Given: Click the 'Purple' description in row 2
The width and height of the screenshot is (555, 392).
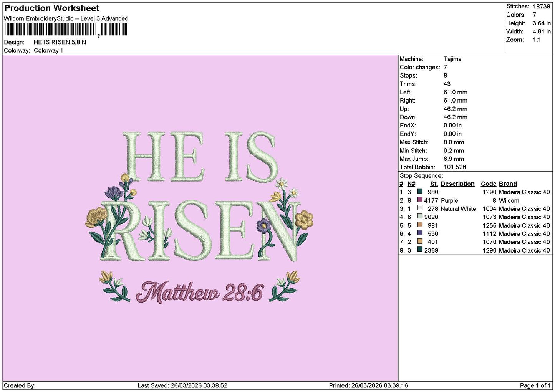Looking at the screenshot, I should (x=449, y=200).
